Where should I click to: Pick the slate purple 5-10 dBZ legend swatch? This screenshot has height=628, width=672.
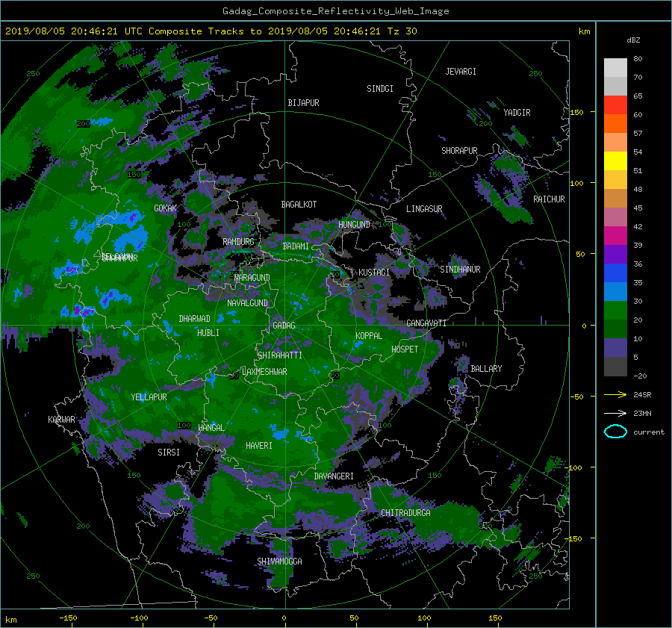(615, 348)
